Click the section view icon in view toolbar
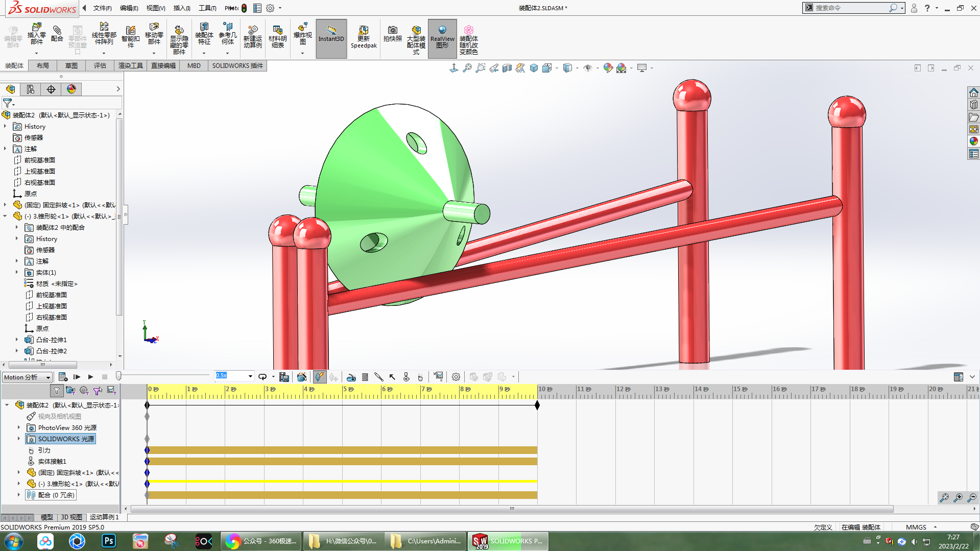Image resolution: width=980 pixels, height=551 pixels. [x=507, y=68]
